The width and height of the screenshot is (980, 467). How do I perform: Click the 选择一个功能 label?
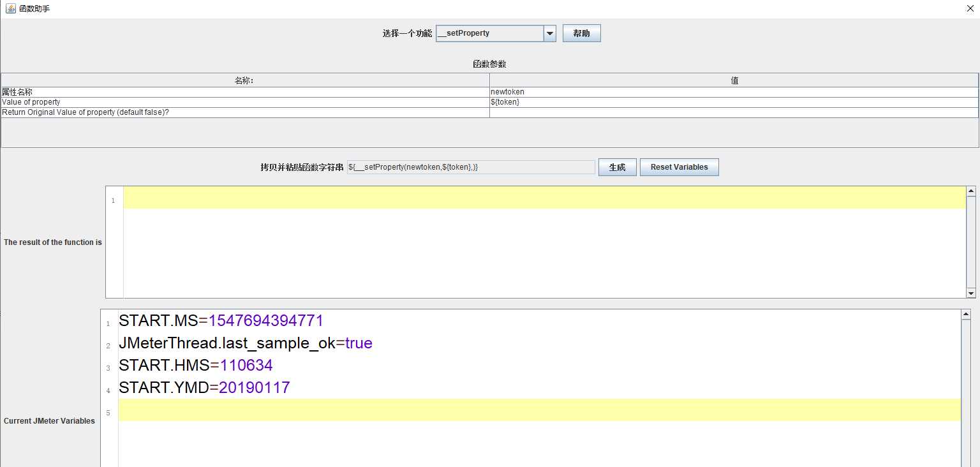407,33
